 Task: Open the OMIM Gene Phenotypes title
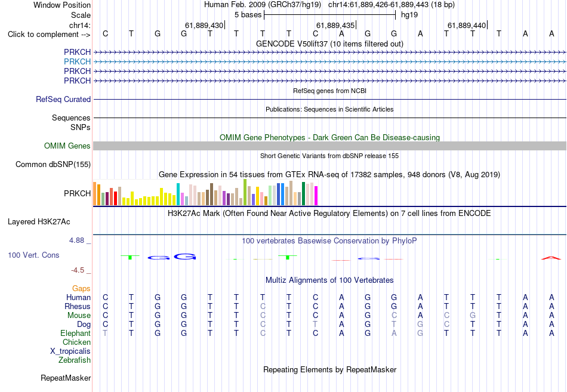click(329, 137)
